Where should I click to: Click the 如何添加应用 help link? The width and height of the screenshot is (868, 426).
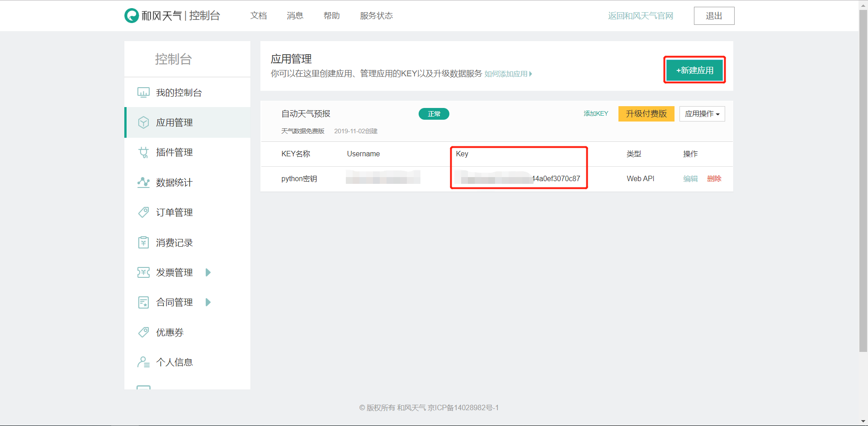click(x=508, y=74)
